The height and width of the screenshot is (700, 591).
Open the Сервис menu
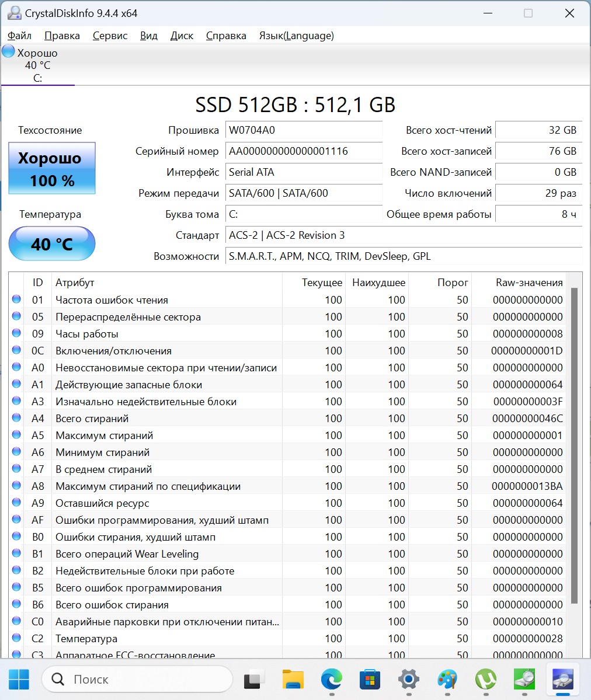point(110,36)
